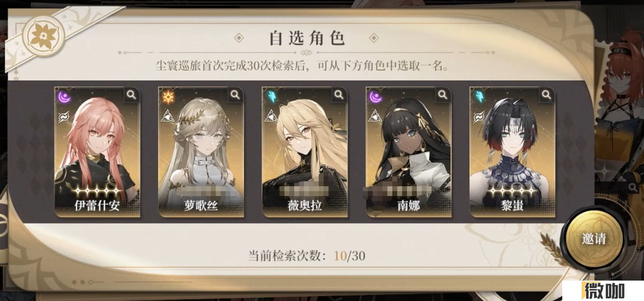The image size is (644, 301).
Task: Select the 黎蚩 character card
Action: (x=512, y=152)
